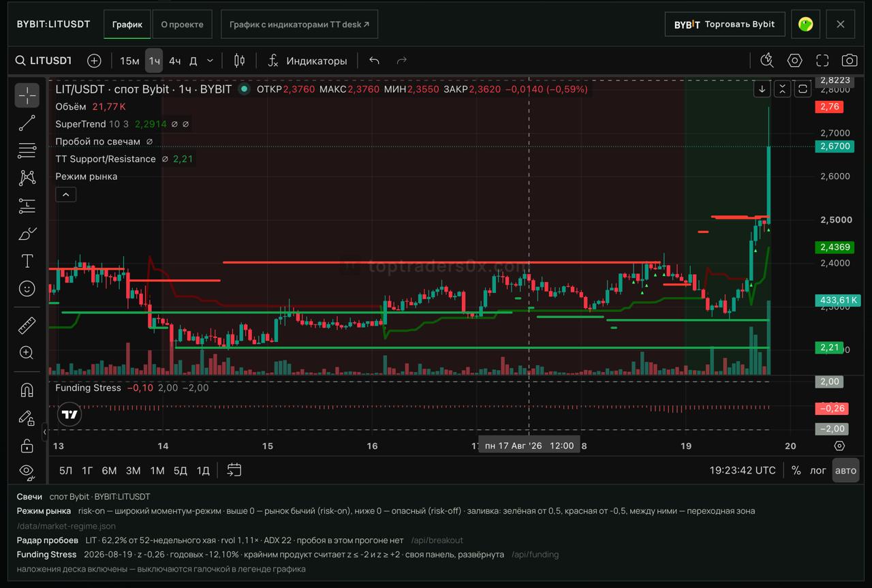872x588 pixels.
Task: Click the TradingView logo on the chart
Action: click(x=69, y=414)
